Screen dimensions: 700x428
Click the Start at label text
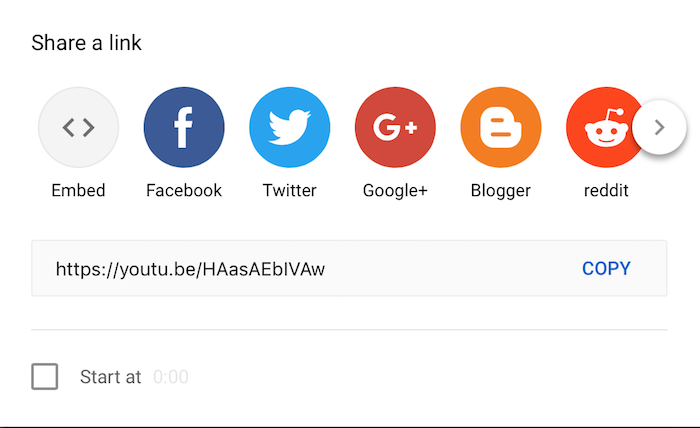pos(111,377)
